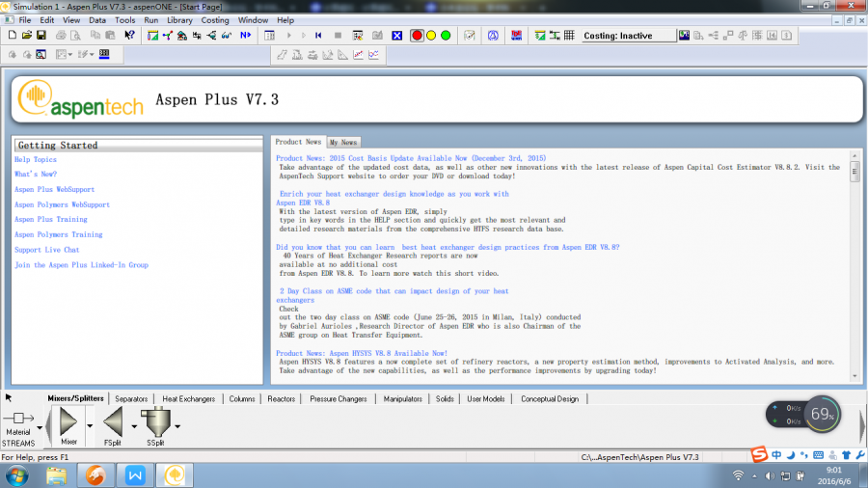Open a file with folder icon
The height and width of the screenshot is (488, 868).
pyautogui.click(x=27, y=36)
